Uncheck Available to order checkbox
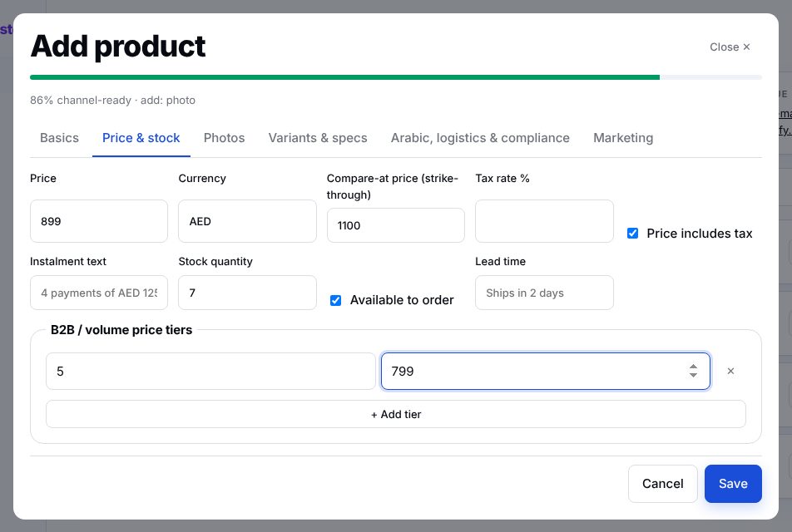 click(x=335, y=300)
